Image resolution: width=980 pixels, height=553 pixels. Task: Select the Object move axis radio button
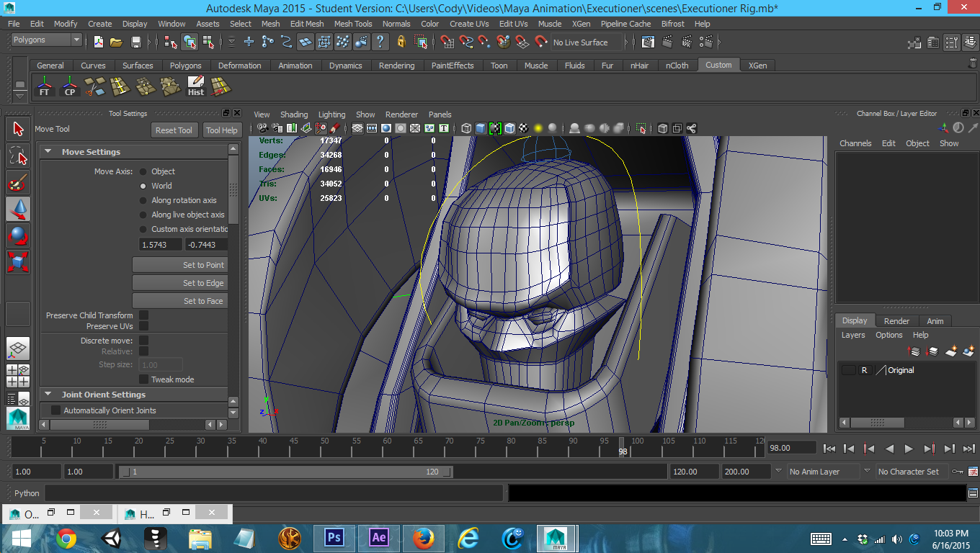click(143, 171)
